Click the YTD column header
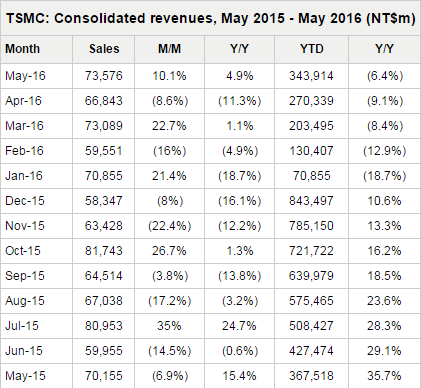Image resolution: width=421 pixels, height=388 pixels. point(312,49)
